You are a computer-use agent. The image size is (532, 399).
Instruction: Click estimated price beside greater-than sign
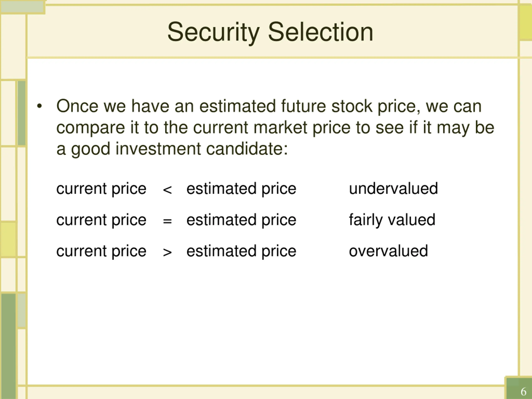click(x=241, y=251)
